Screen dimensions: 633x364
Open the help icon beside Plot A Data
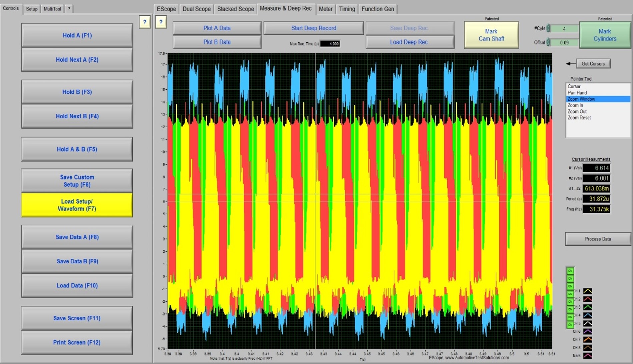click(161, 22)
